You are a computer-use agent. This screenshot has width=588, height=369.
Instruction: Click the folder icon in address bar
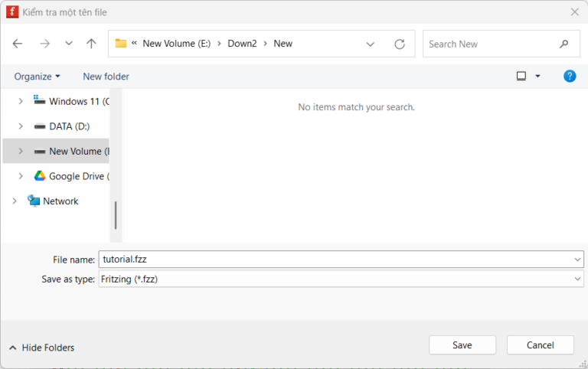(120, 43)
